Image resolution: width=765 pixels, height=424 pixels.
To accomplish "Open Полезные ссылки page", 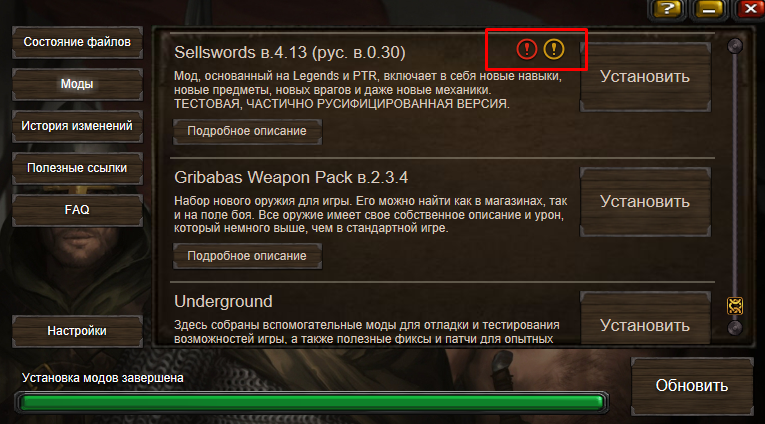I will coord(77,168).
